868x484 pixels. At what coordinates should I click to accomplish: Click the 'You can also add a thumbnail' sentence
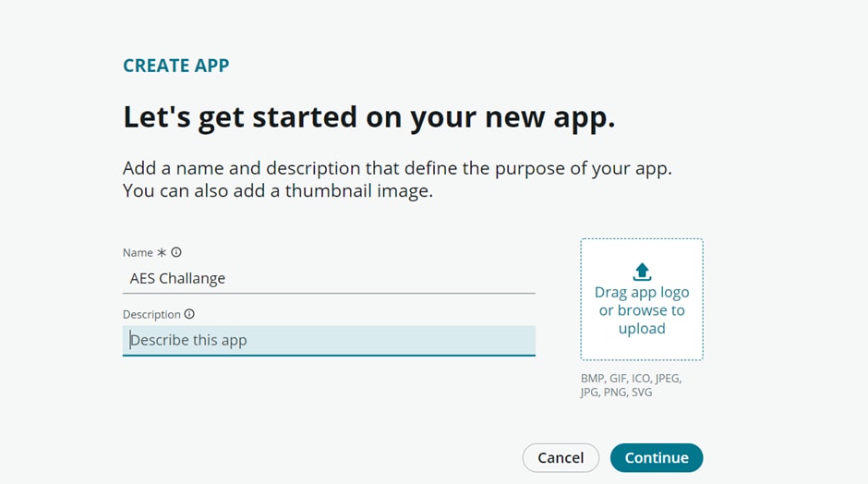pos(277,190)
